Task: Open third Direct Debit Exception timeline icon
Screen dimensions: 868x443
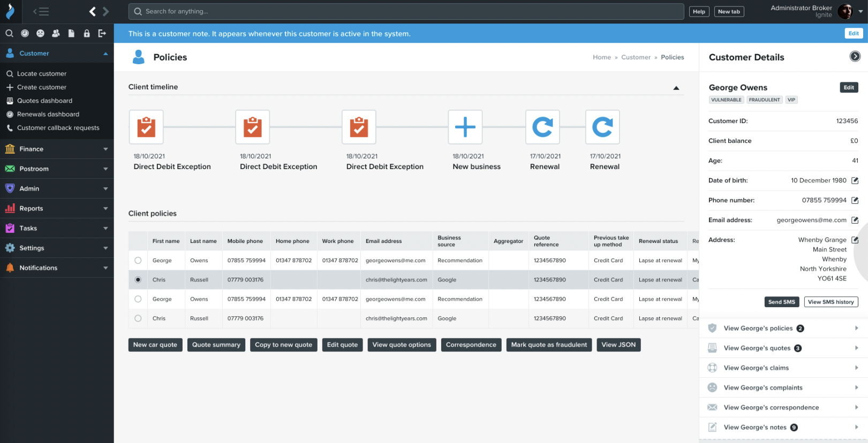Action: click(x=359, y=127)
